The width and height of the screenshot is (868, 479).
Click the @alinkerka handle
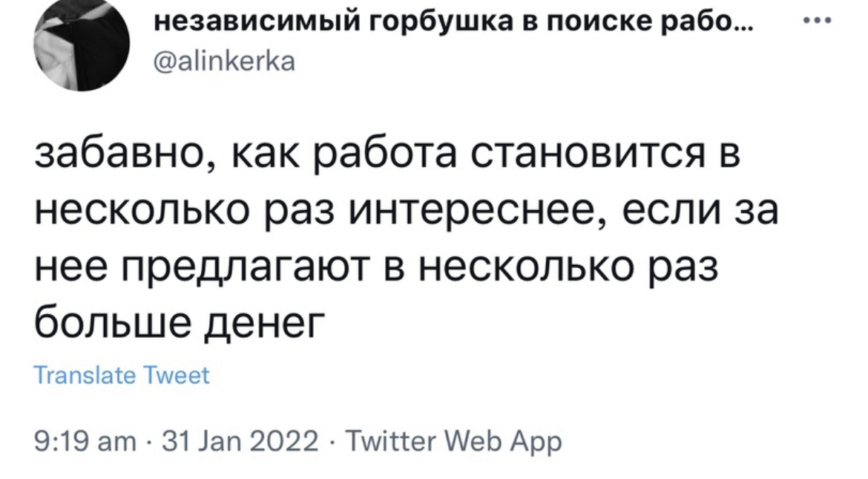coord(223,62)
